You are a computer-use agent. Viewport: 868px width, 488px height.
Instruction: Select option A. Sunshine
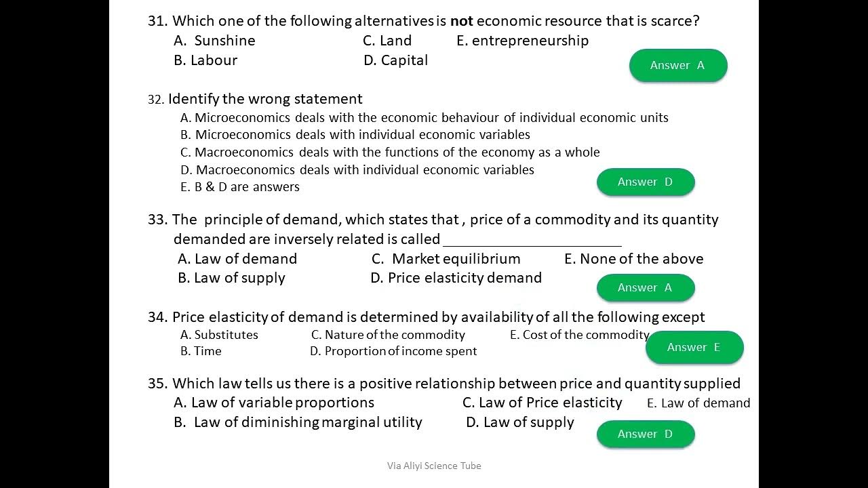214,41
